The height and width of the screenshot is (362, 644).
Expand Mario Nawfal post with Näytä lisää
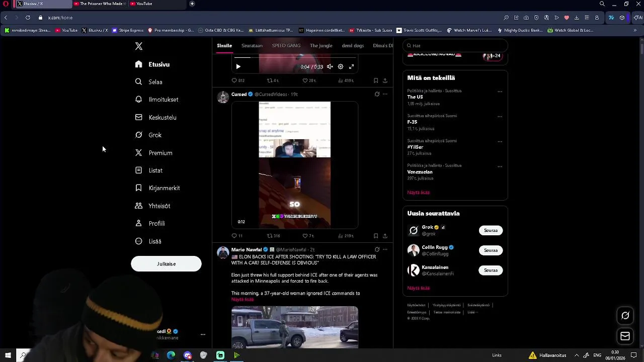pyautogui.click(x=243, y=299)
